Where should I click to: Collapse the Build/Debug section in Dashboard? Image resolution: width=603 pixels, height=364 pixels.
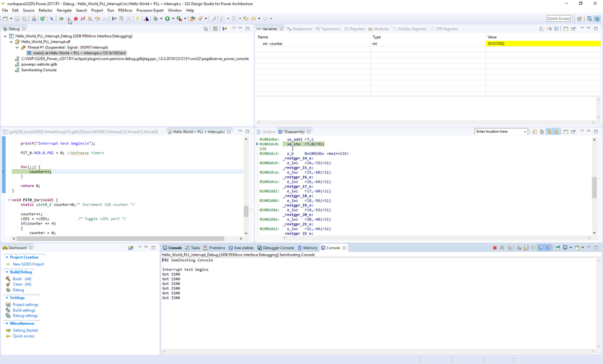point(7,272)
